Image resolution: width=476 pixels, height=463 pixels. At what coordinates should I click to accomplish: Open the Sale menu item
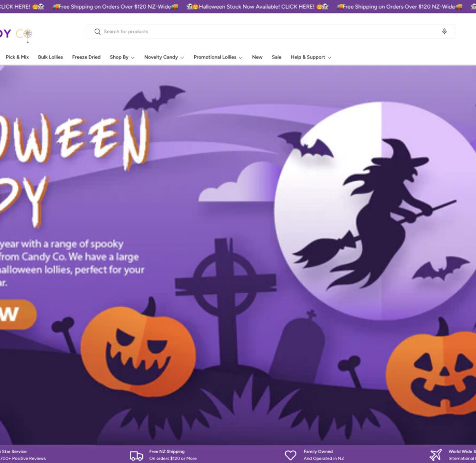point(277,57)
